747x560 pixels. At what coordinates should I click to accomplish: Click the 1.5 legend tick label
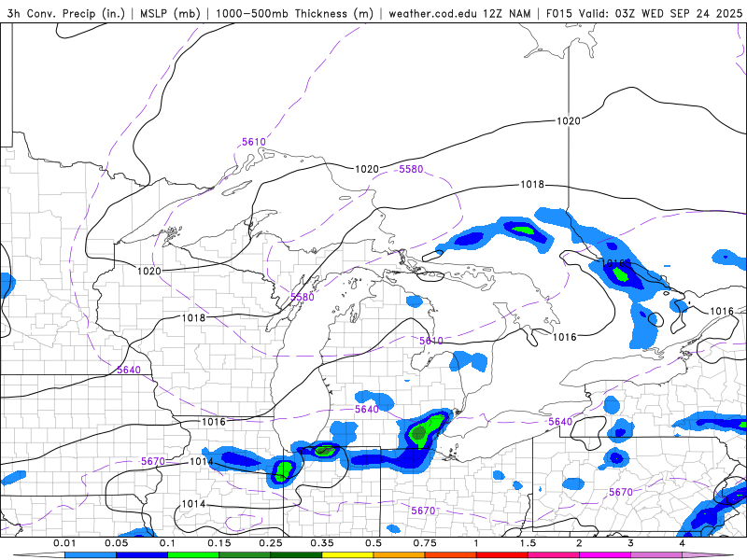click(x=528, y=543)
